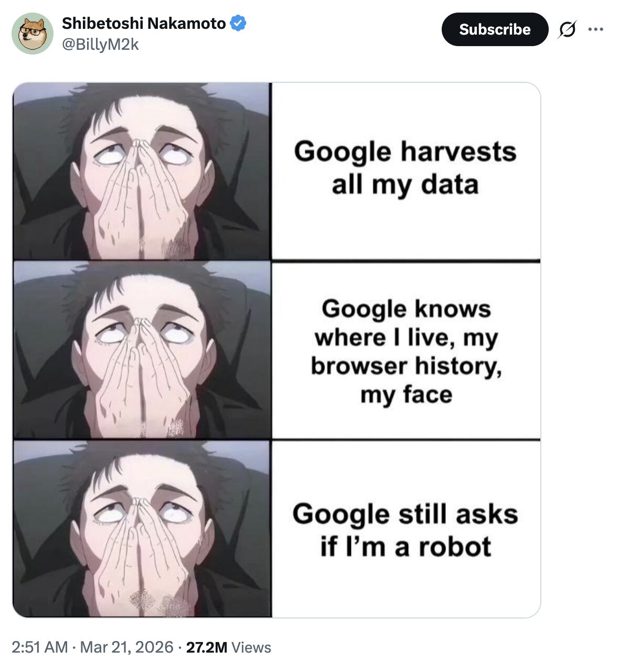This screenshot has height=672, width=619.
Task: Click the 2:51 AM timestamp
Action: coord(40,647)
